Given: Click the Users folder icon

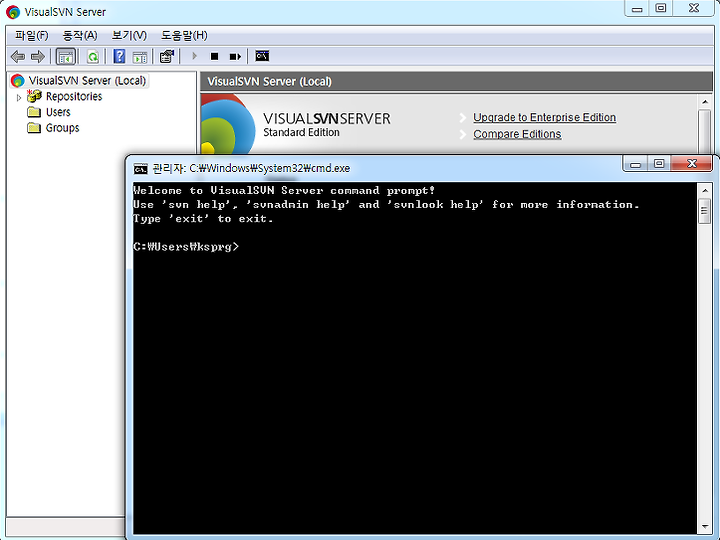Looking at the screenshot, I should [34, 112].
